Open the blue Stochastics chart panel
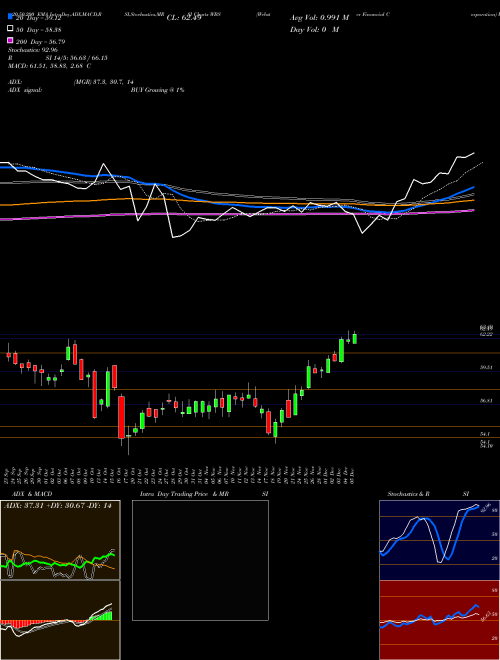 coord(439,540)
